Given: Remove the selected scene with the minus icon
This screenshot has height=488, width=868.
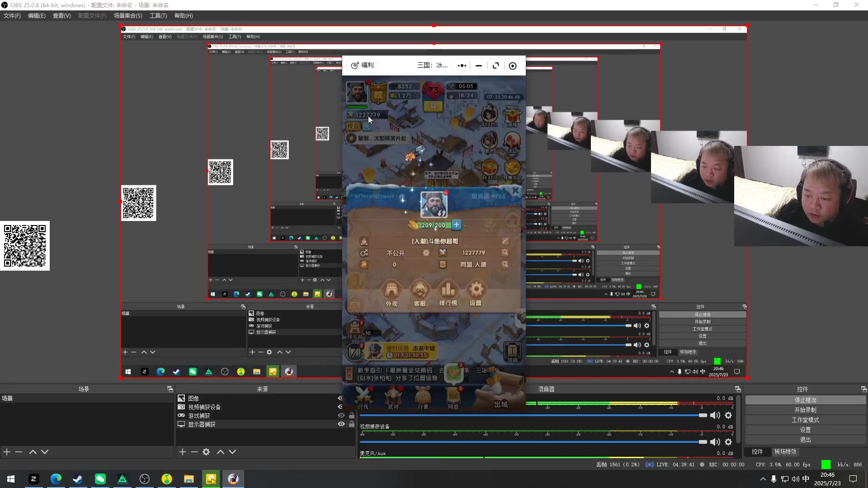Looking at the screenshot, I should pos(19,452).
